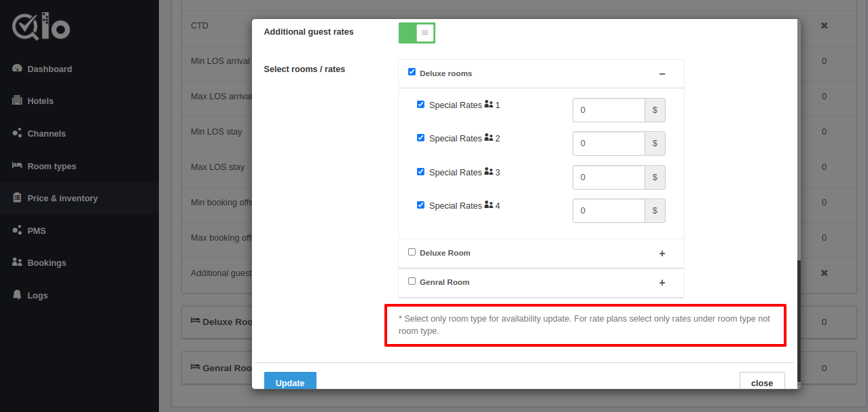Click the Bookings people icon

pos(17,262)
